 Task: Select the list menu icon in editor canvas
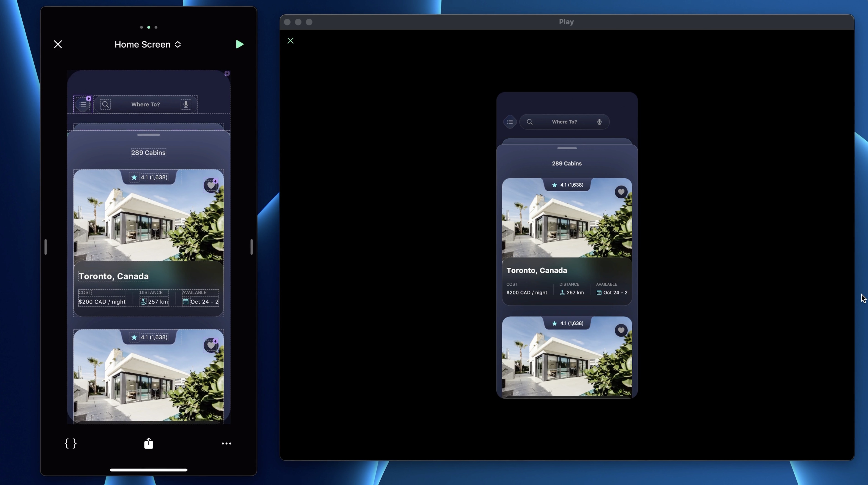click(82, 104)
